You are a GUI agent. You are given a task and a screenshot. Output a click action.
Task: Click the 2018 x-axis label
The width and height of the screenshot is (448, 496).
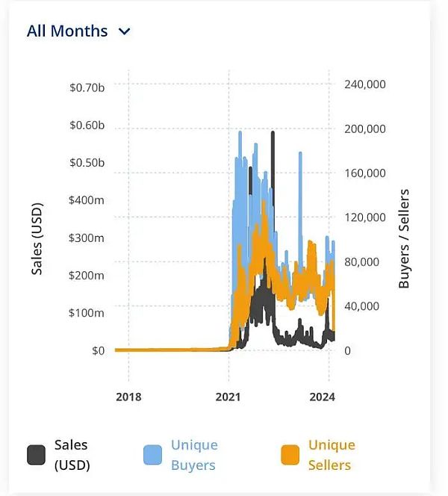click(128, 397)
